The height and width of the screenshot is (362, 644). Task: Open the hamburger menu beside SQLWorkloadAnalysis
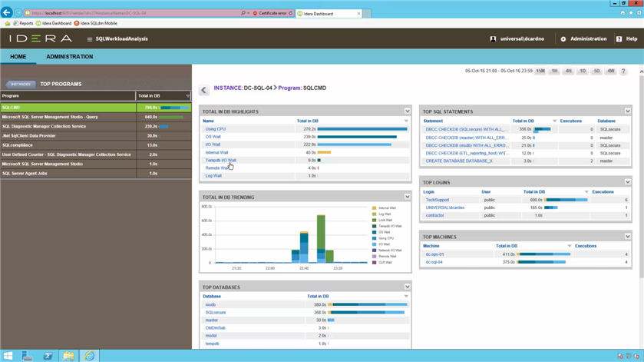click(x=90, y=39)
